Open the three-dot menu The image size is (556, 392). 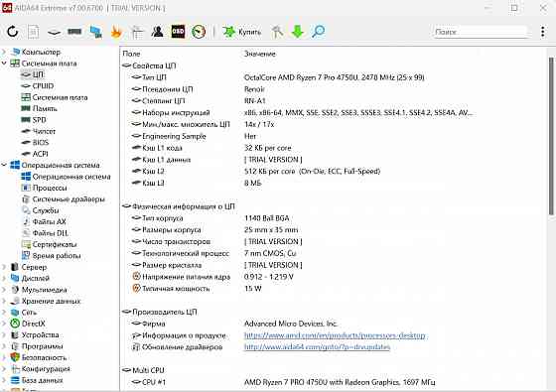(x=542, y=32)
